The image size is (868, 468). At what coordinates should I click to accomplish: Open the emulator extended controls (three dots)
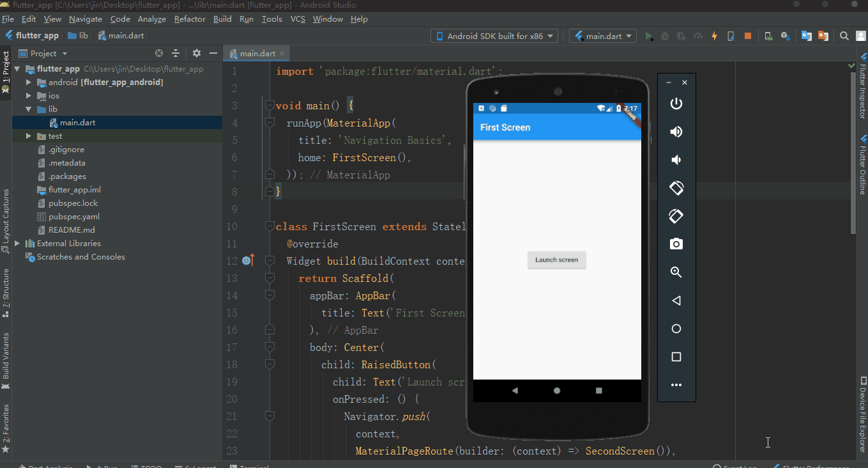pyautogui.click(x=676, y=385)
